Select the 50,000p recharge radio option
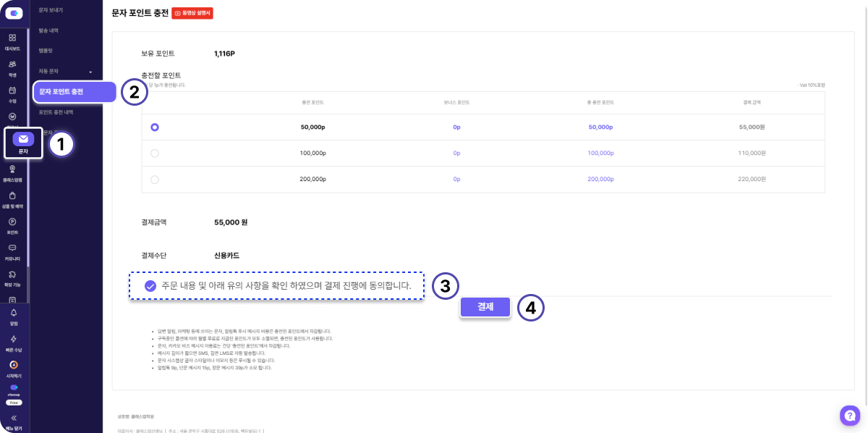This screenshot has width=868, height=433. (x=155, y=127)
